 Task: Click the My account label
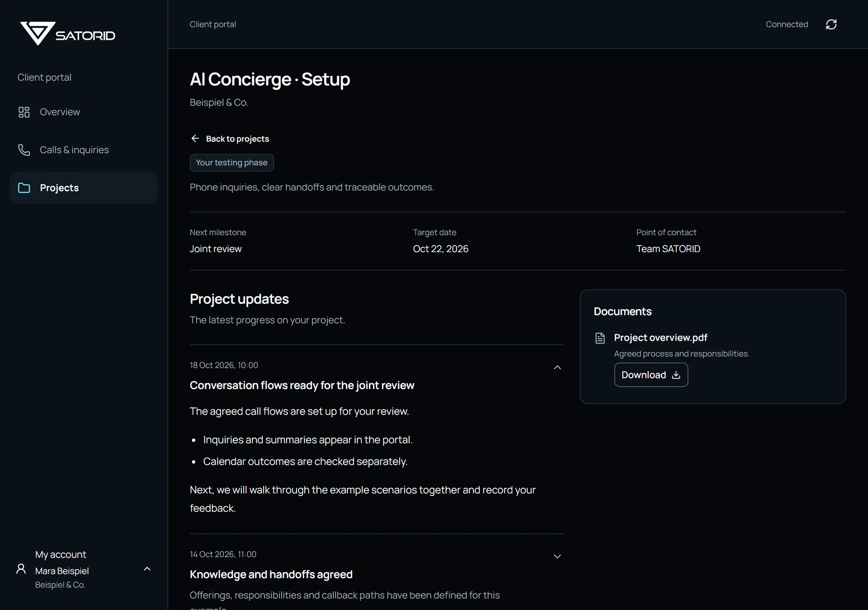[61, 554]
